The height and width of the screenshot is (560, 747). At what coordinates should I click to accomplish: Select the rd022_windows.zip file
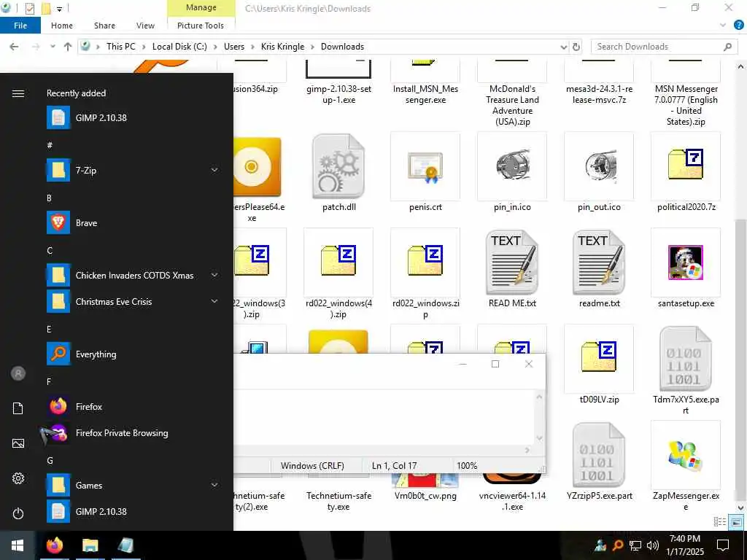(x=425, y=274)
